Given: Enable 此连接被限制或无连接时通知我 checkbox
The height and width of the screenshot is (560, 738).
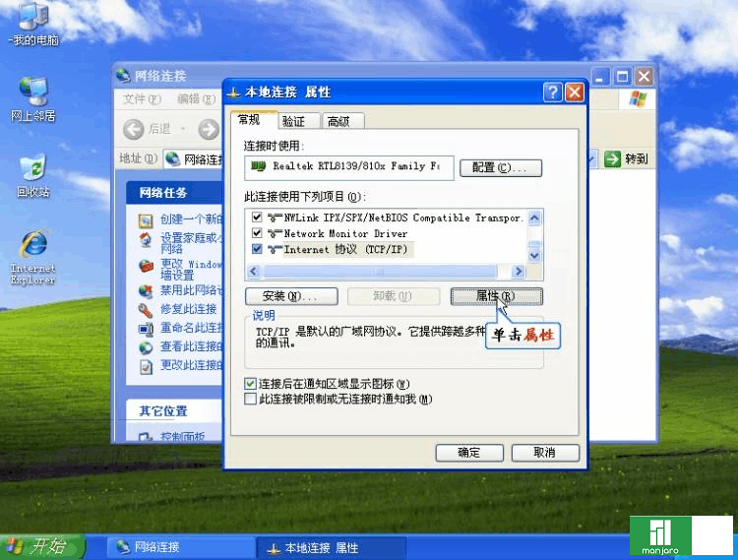Looking at the screenshot, I should [250, 400].
